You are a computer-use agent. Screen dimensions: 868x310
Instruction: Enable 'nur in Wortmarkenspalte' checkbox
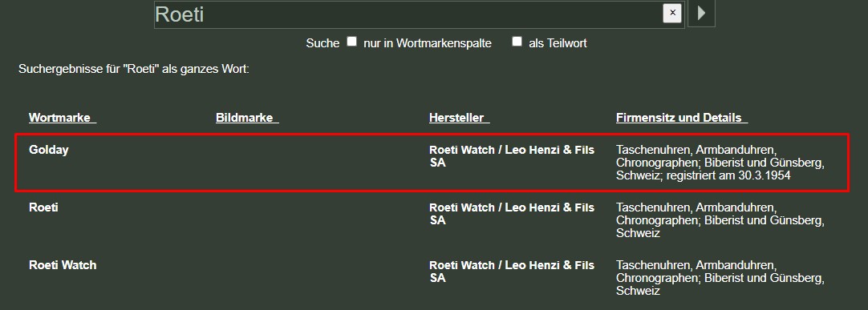click(x=351, y=42)
